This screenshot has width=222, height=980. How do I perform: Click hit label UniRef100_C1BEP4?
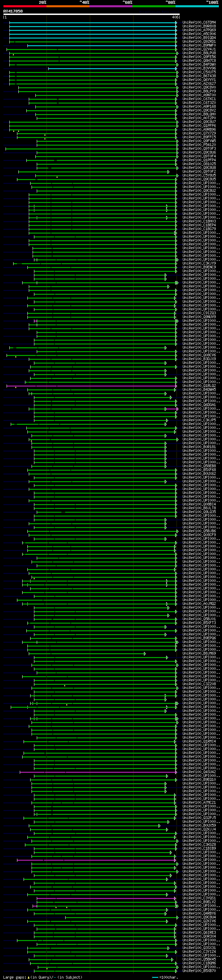[199, 225]
